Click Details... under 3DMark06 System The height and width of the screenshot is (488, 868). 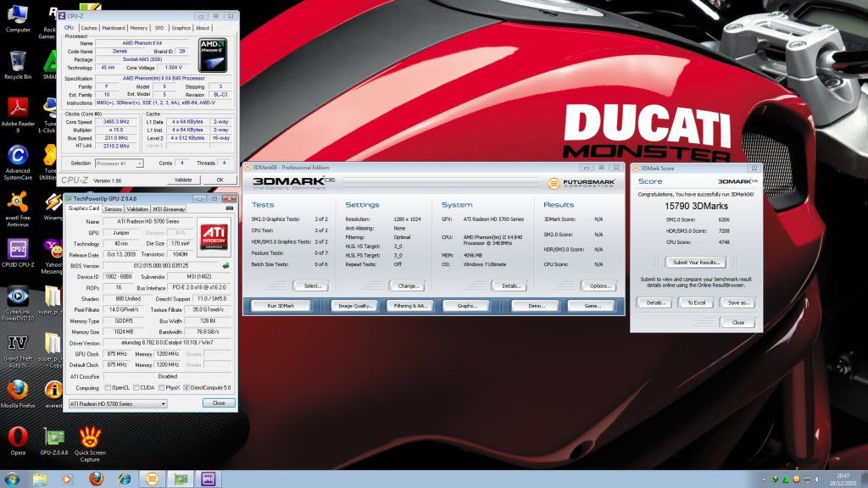click(511, 286)
